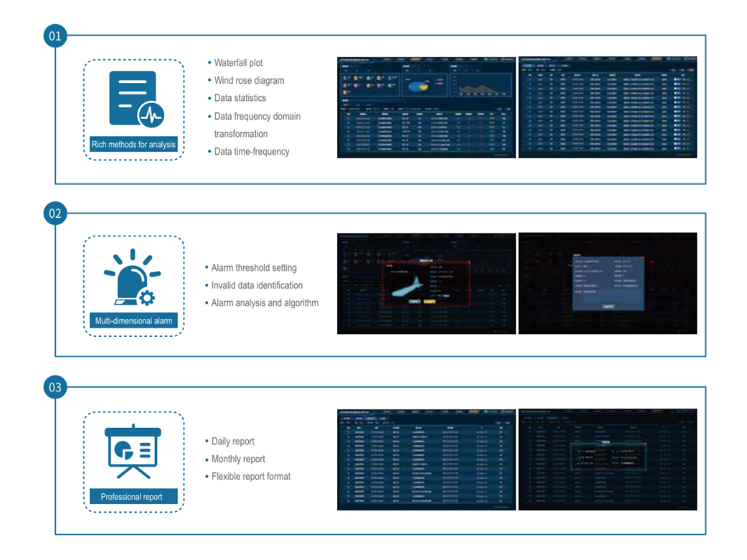747x560 pixels.
Task: Click the yellow button in the alarm dialog screenshot
Action: (430, 301)
